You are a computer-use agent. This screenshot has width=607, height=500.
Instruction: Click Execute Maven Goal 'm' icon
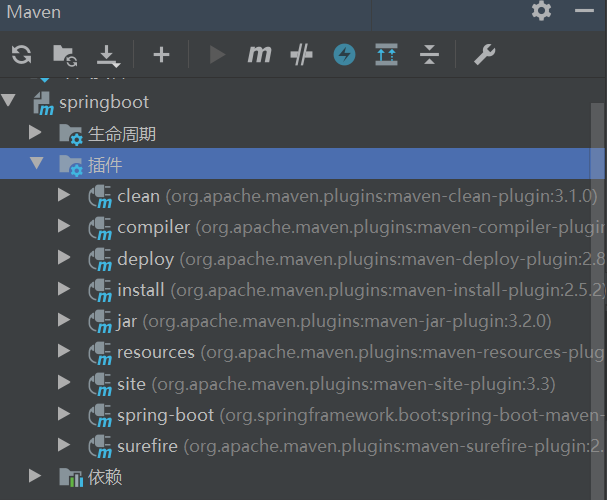259,54
